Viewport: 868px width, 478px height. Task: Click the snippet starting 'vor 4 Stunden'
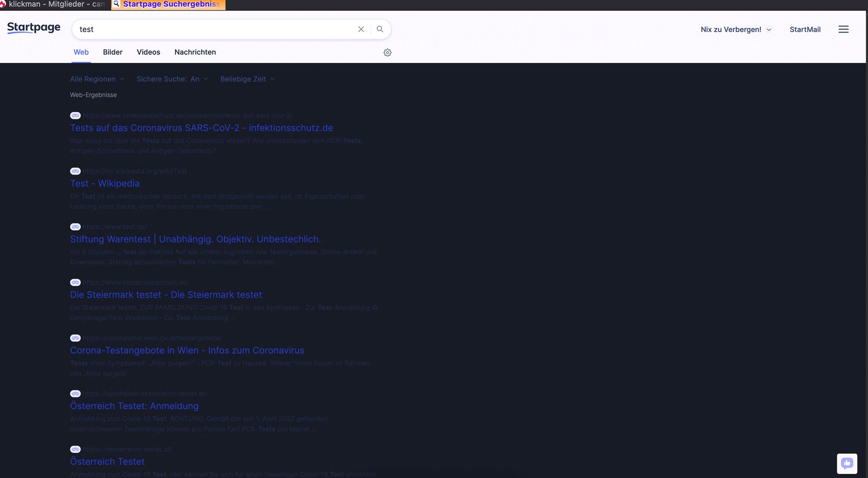[x=223, y=257]
